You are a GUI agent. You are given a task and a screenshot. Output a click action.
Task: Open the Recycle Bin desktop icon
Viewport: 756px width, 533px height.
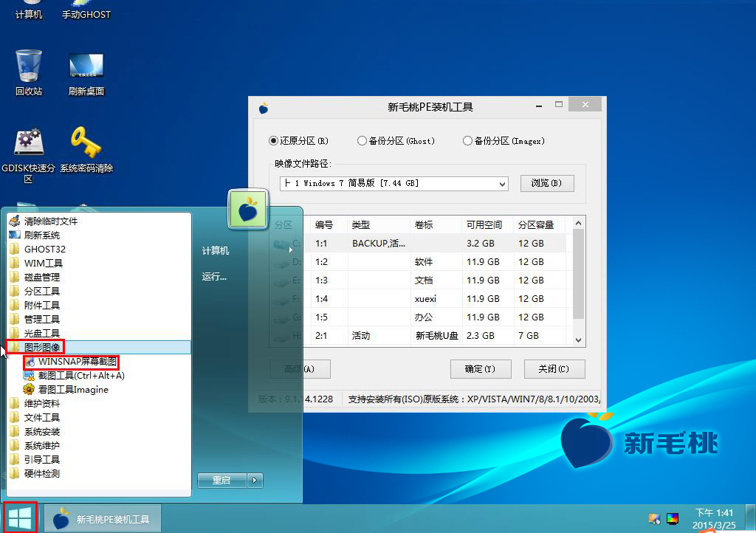click(29, 72)
